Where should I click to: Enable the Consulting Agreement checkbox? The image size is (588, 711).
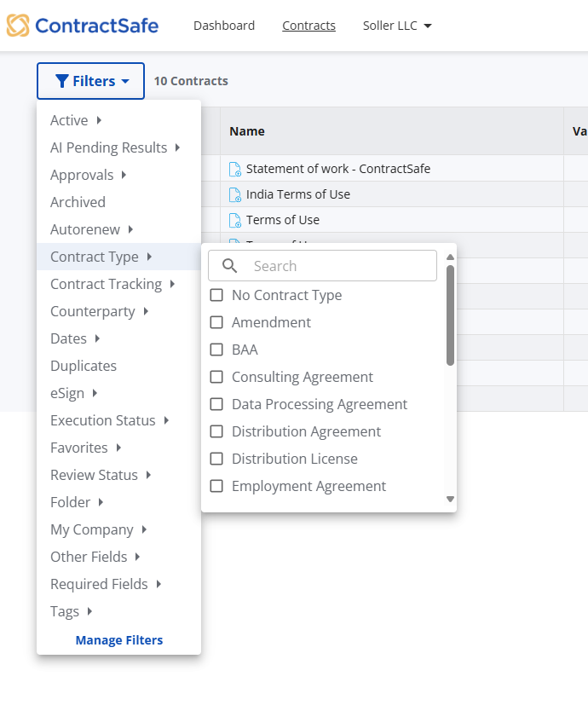216,377
